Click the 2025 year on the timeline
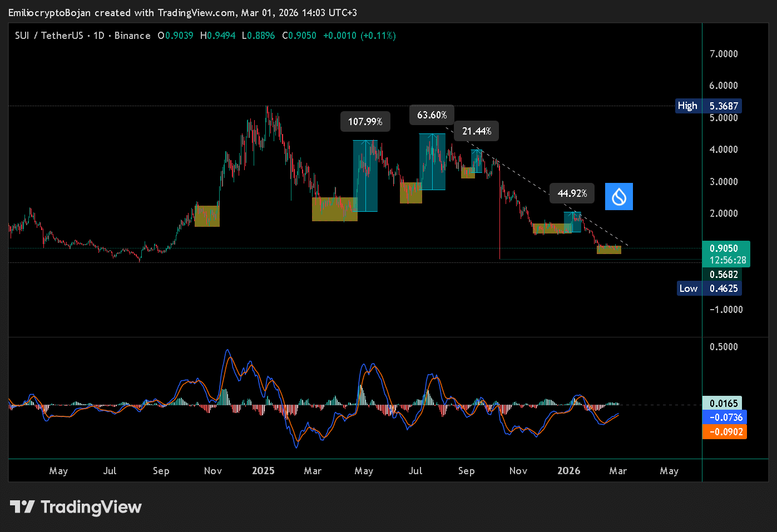Image resolution: width=777 pixels, height=532 pixels. point(263,470)
